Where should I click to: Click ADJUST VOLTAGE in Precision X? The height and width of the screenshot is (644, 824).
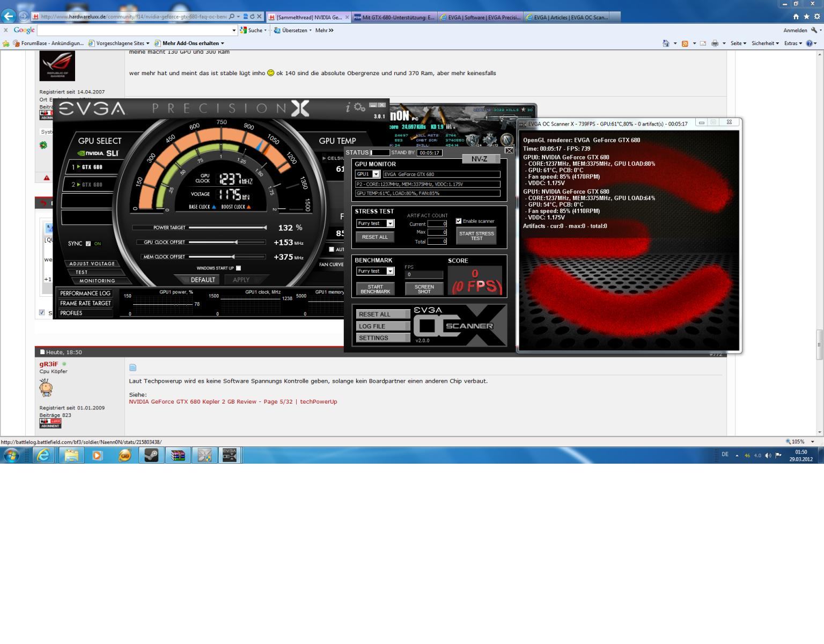tap(92, 264)
